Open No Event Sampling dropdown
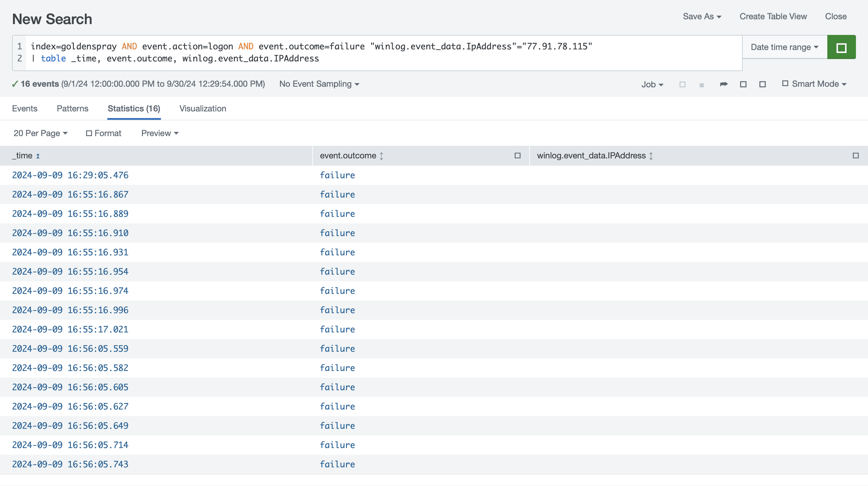Screen dimensions: 868x486 pos(319,84)
